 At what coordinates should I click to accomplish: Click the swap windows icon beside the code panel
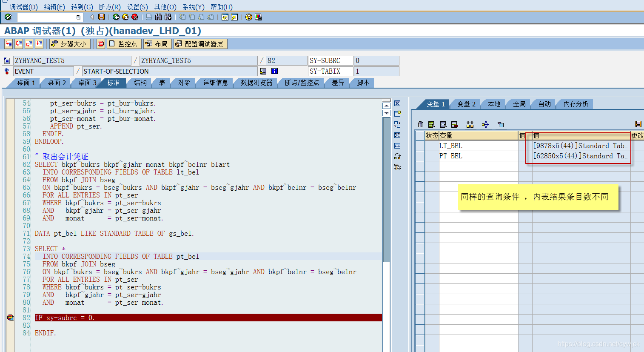pos(397,124)
